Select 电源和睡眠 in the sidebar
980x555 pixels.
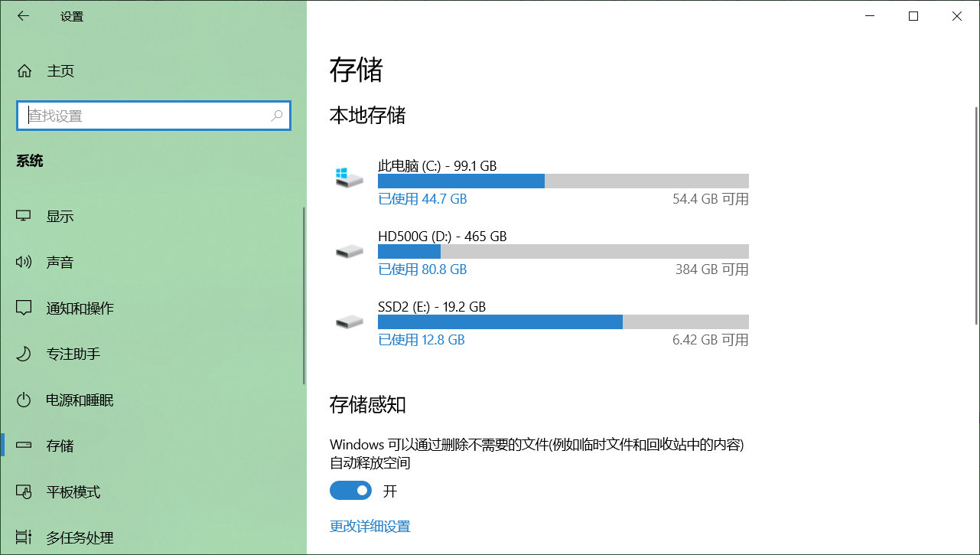coord(24,400)
